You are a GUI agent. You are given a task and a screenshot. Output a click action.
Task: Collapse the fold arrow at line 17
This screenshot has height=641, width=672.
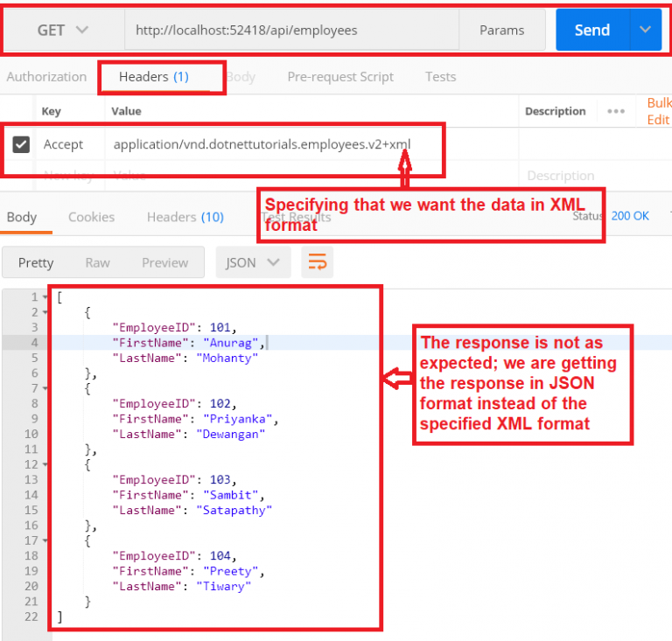[45, 540]
